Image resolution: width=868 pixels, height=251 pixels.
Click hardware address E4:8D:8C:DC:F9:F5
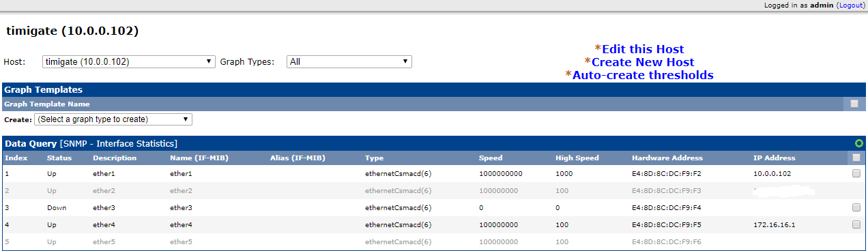[667, 224]
